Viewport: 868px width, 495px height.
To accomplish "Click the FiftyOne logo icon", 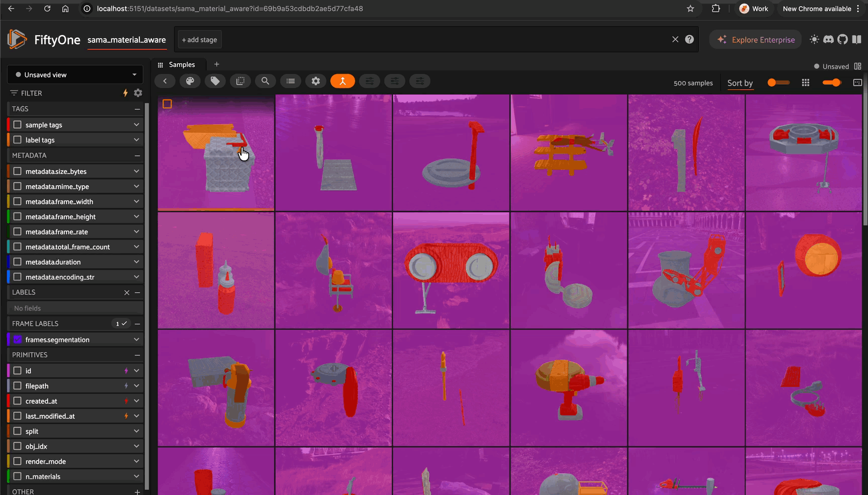I will coord(17,39).
